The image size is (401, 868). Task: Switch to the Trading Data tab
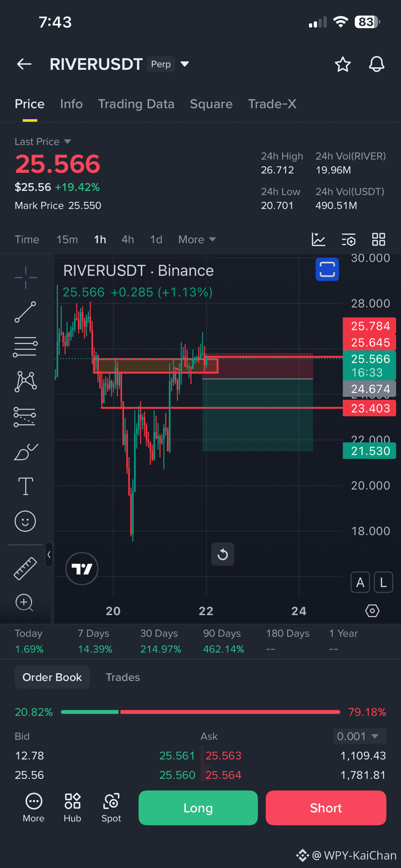click(136, 104)
